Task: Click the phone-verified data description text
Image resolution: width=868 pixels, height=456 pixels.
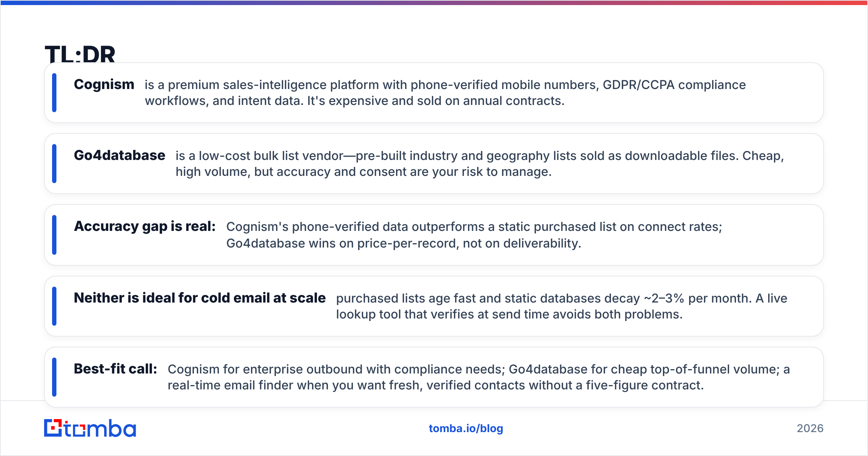Action: [474, 235]
